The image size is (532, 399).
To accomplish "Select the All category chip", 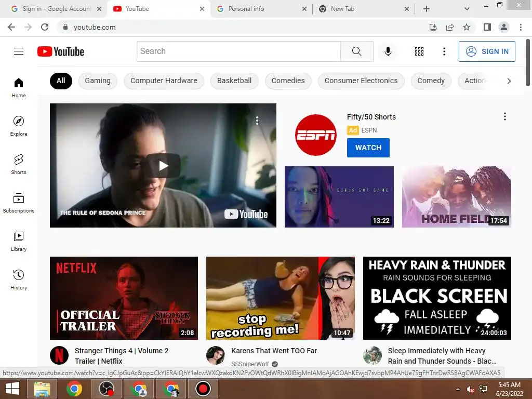I will pos(61,81).
